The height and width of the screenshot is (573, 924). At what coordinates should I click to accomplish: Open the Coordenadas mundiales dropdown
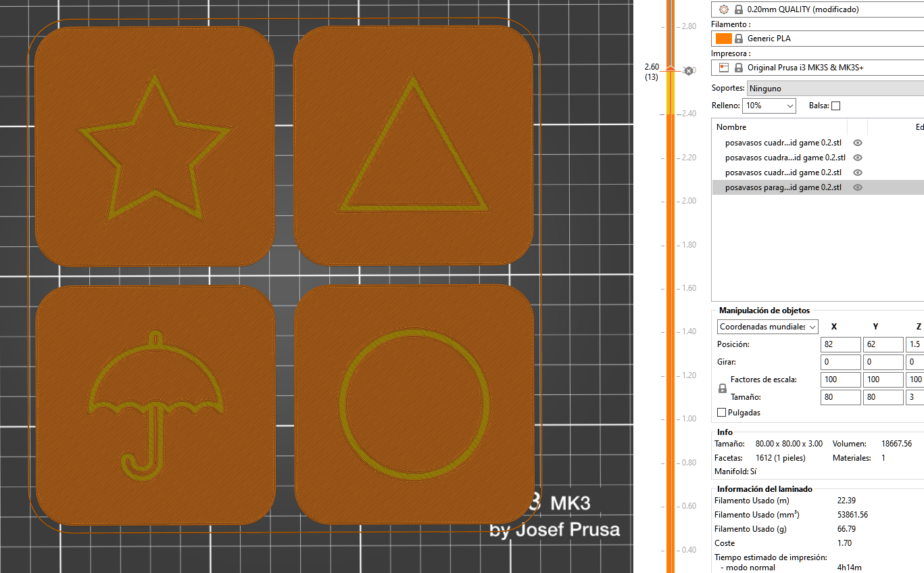[768, 327]
